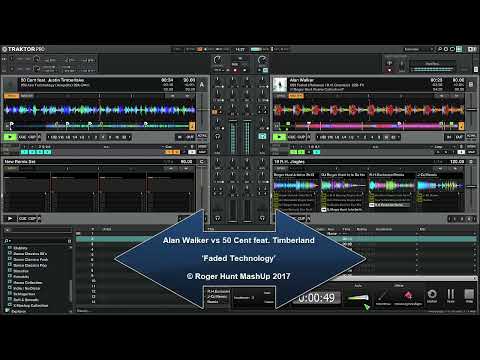Show larger loop sizes on Deck B
Screen dimensions: 480x360
coord(399,137)
